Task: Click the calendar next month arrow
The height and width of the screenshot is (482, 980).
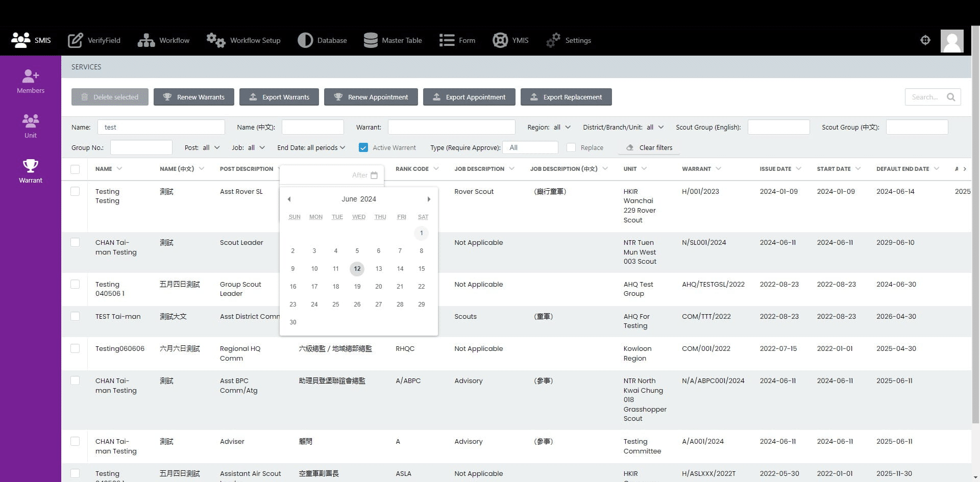Action: click(x=429, y=199)
